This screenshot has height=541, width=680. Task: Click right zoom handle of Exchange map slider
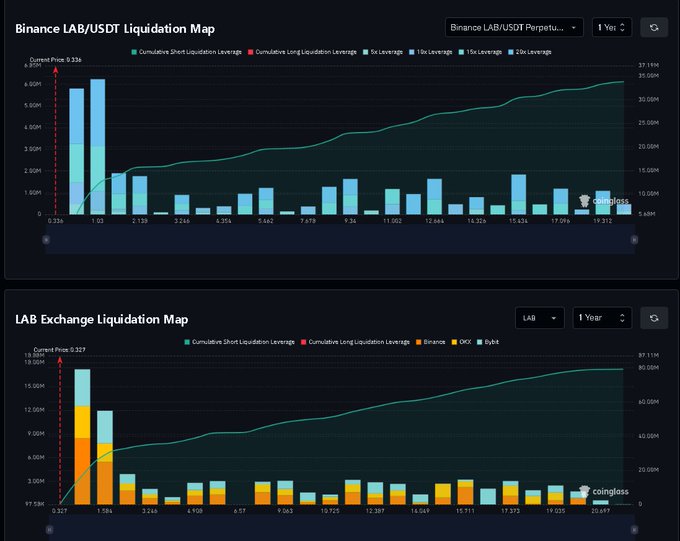click(x=634, y=529)
